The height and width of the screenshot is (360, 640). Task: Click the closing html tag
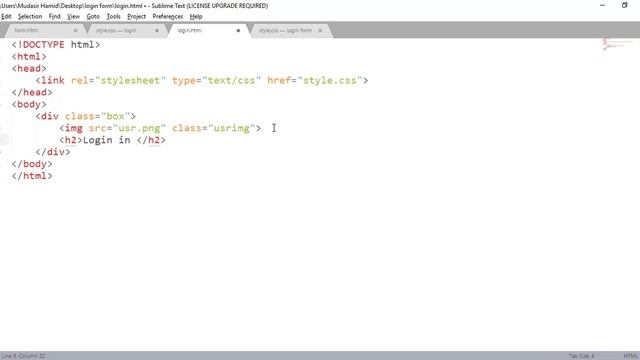(32, 176)
